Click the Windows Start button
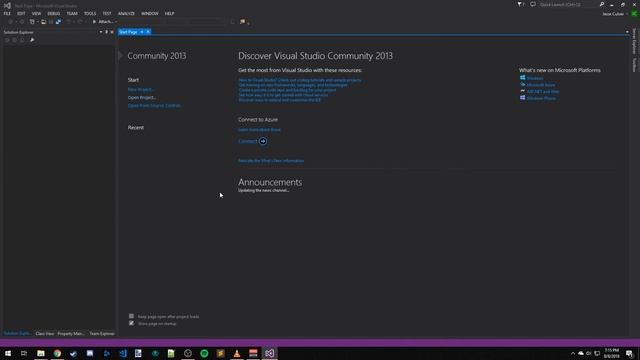 pos(8,353)
